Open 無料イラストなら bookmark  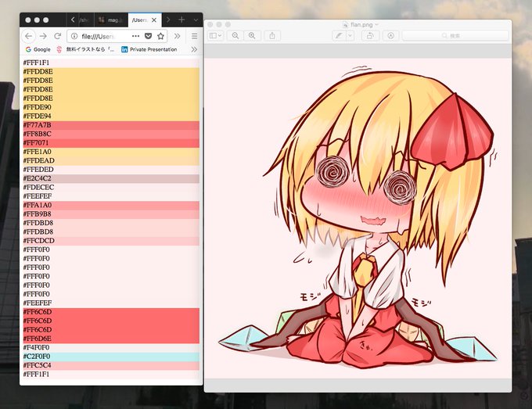[x=86, y=49]
